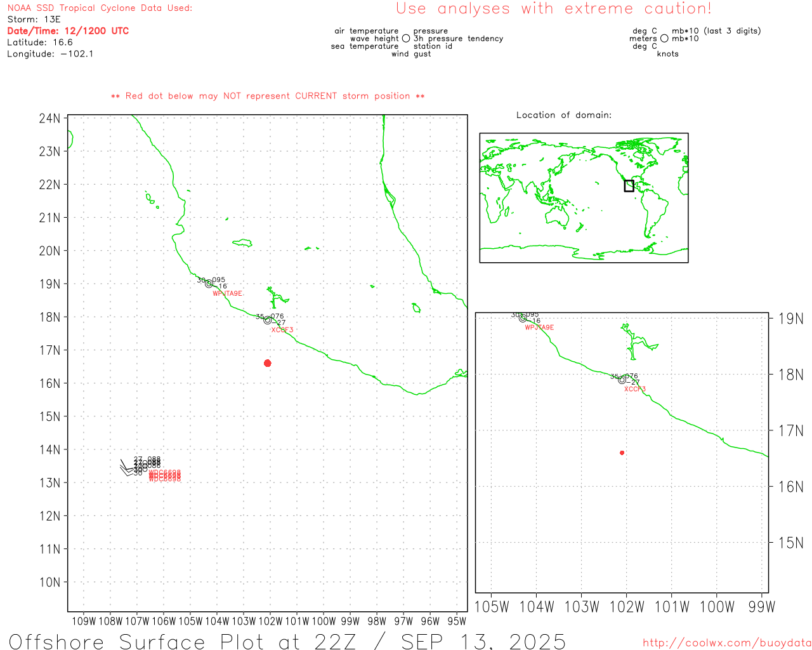Open the coolwx.com/buoydata link
Viewport: 812px width, 650px height.
click(x=727, y=643)
